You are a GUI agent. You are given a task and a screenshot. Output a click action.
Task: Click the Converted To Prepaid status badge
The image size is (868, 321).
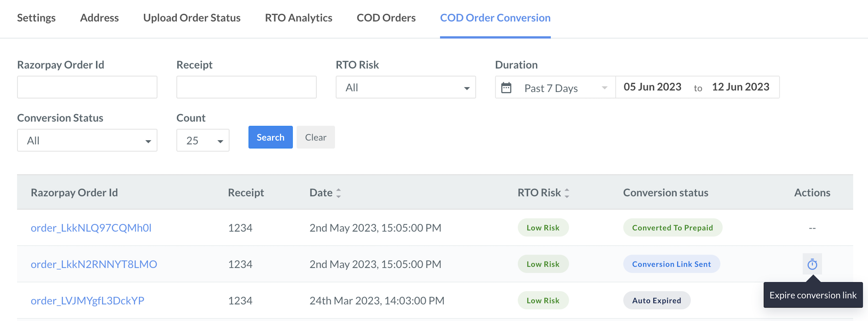[x=673, y=228]
